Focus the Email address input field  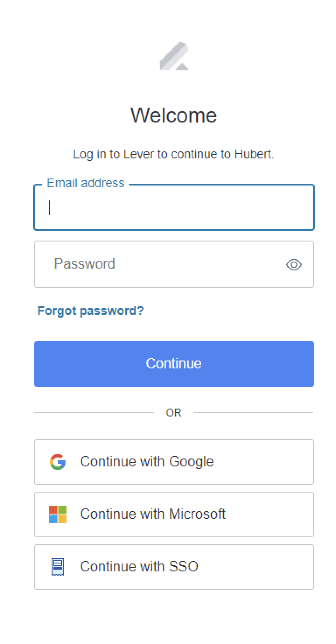[174, 207]
